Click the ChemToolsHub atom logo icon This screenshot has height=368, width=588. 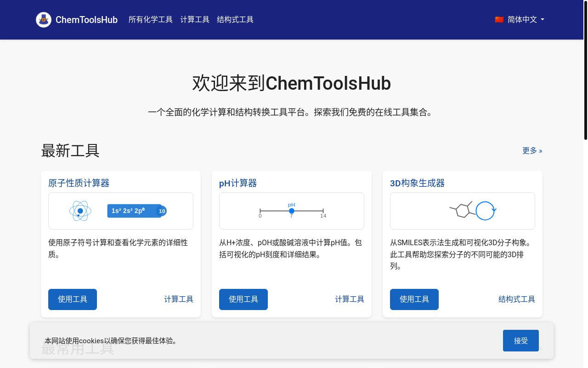pyautogui.click(x=44, y=20)
